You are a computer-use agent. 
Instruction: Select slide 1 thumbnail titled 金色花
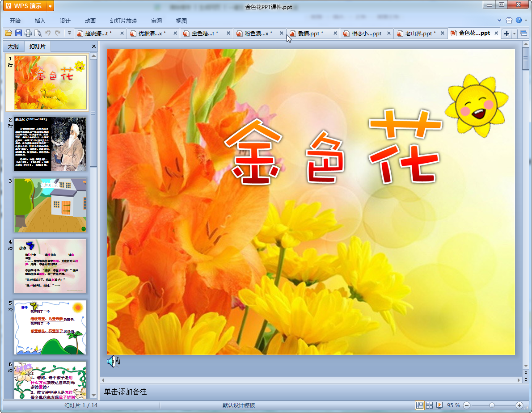(x=50, y=82)
